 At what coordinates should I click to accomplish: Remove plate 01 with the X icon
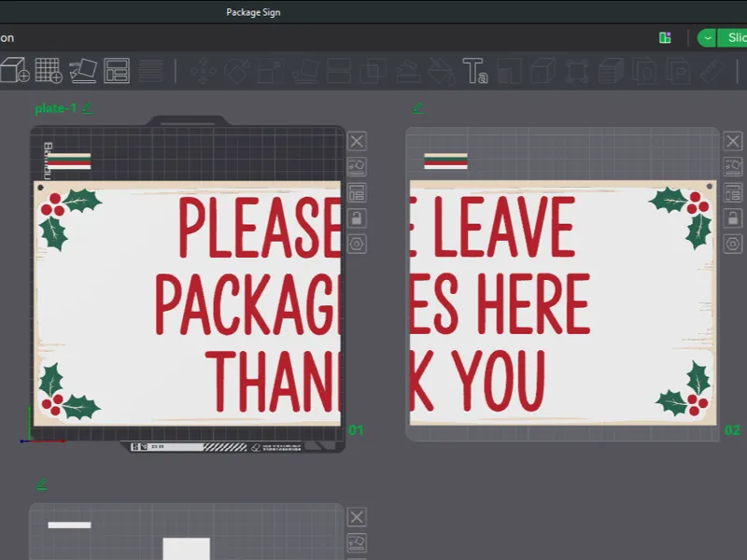357,142
